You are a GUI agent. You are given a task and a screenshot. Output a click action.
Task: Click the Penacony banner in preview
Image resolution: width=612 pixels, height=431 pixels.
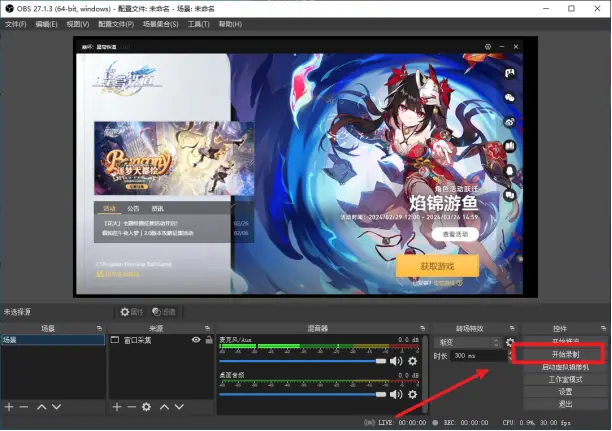(x=174, y=158)
